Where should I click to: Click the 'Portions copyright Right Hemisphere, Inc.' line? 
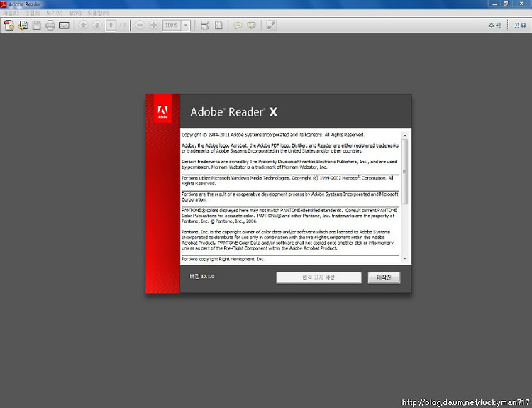coord(223,259)
